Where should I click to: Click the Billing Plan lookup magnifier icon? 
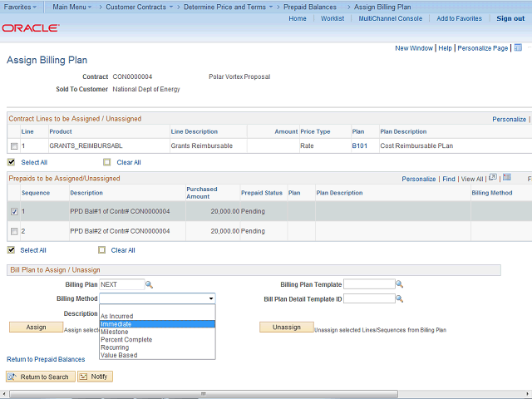150,284
